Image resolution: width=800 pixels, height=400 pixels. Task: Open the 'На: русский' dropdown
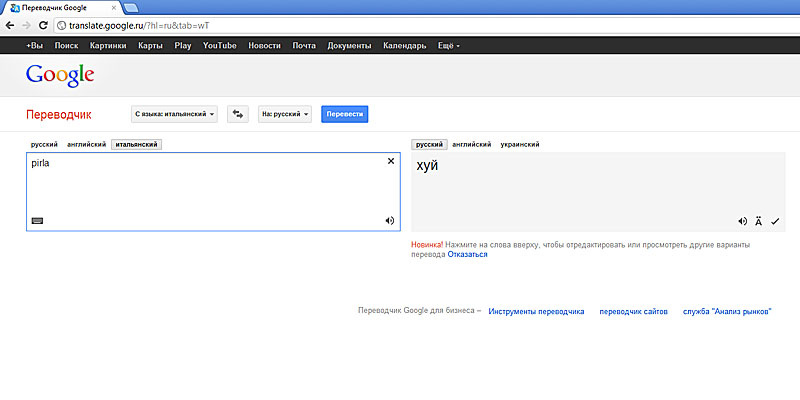pos(285,114)
